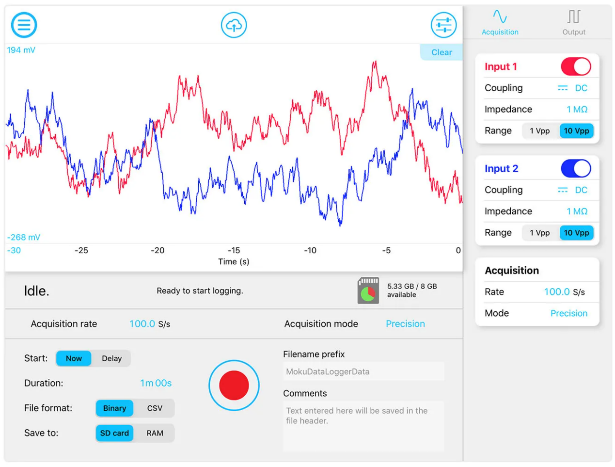615x467 pixels.
Task: Change Precision mode in Acquisition panel
Action: [569, 313]
